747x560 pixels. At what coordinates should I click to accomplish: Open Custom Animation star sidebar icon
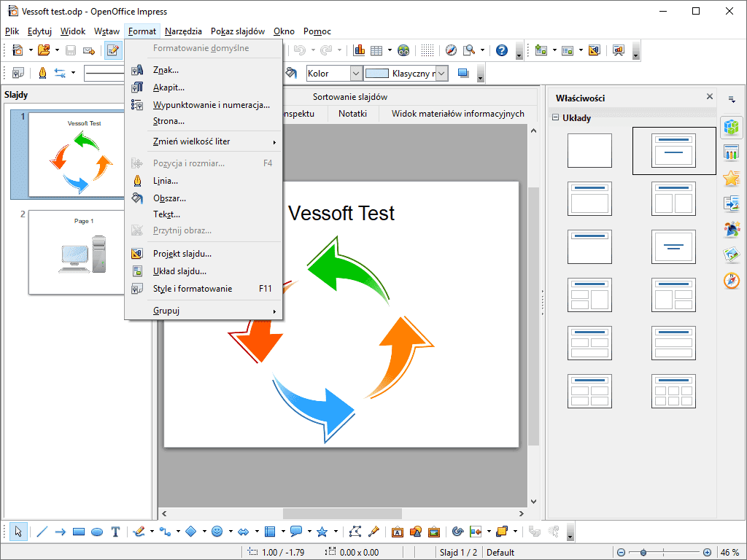click(731, 178)
